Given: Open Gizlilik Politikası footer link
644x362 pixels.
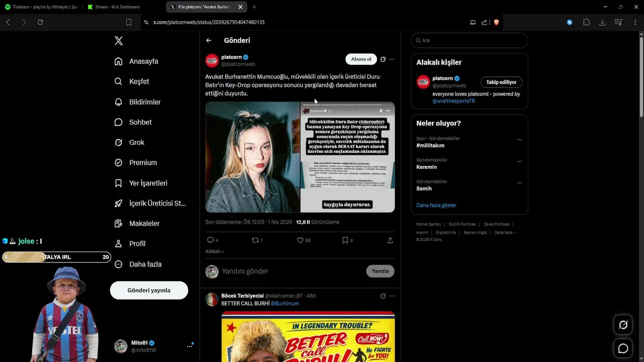Looking at the screenshot, I should coord(462,224).
